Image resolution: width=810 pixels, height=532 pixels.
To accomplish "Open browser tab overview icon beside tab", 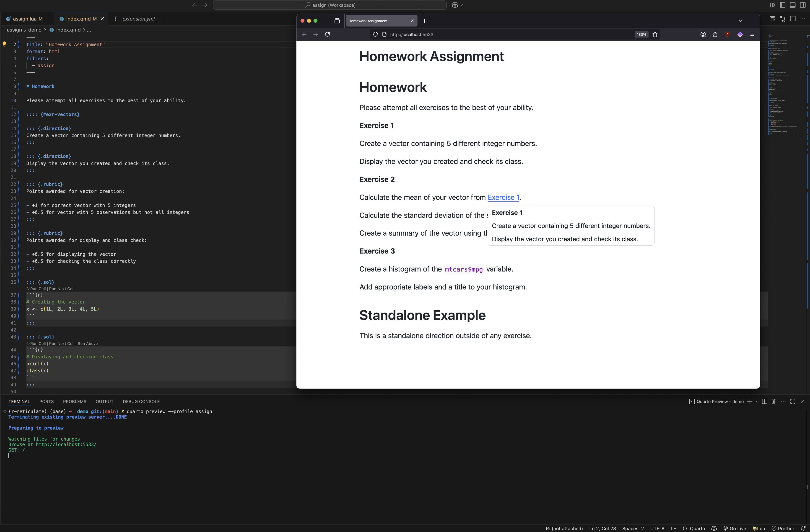I will (337, 21).
